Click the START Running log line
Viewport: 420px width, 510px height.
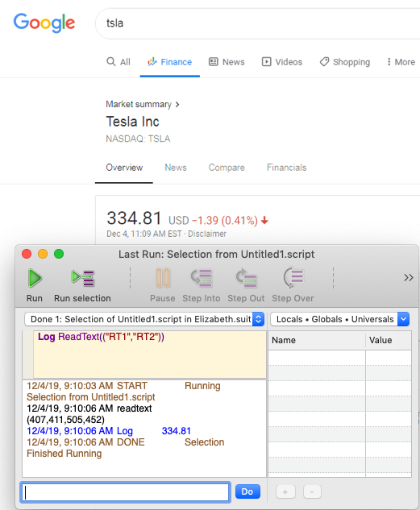(123, 392)
